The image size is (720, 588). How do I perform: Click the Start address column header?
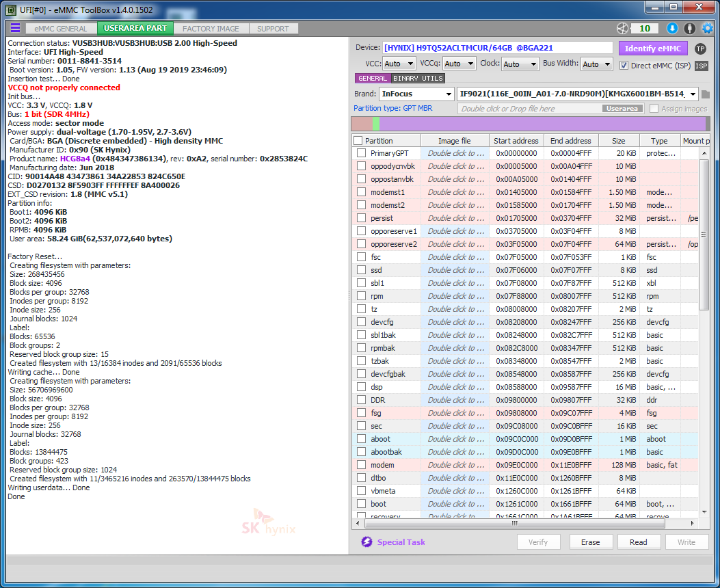(x=516, y=141)
